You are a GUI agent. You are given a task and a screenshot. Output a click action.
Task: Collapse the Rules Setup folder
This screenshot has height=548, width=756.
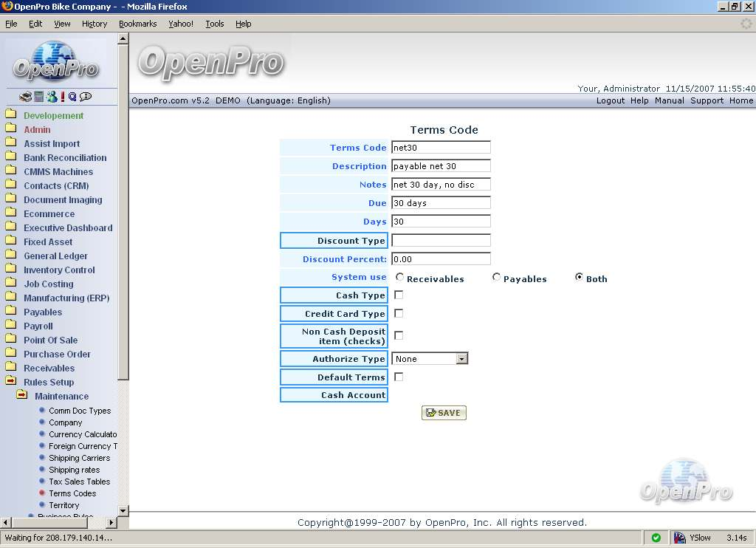tap(11, 382)
